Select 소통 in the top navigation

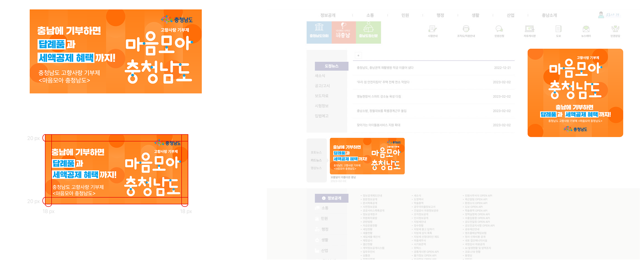point(370,15)
